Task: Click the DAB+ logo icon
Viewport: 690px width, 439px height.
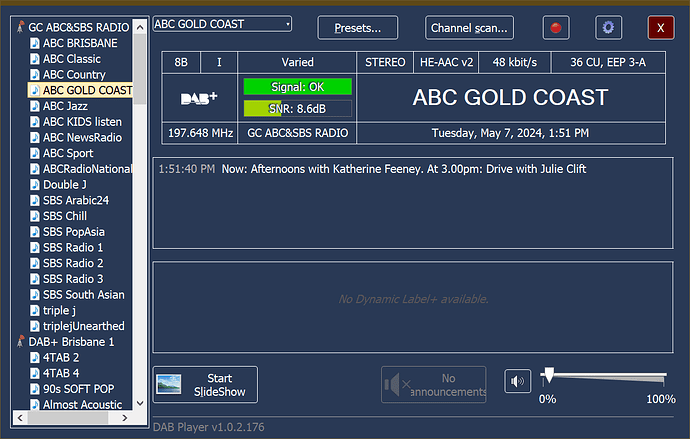Action: (x=200, y=98)
